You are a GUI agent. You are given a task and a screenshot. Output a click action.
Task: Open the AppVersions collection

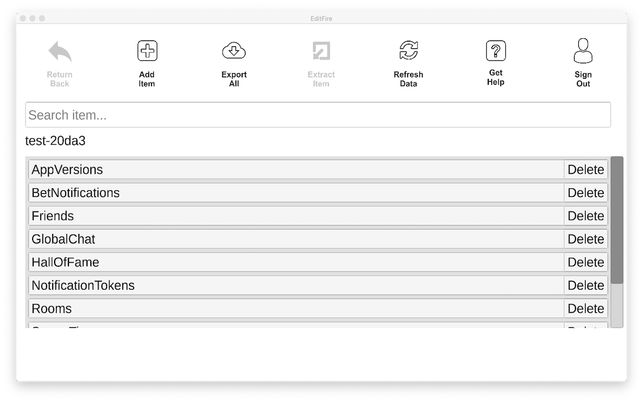click(296, 169)
